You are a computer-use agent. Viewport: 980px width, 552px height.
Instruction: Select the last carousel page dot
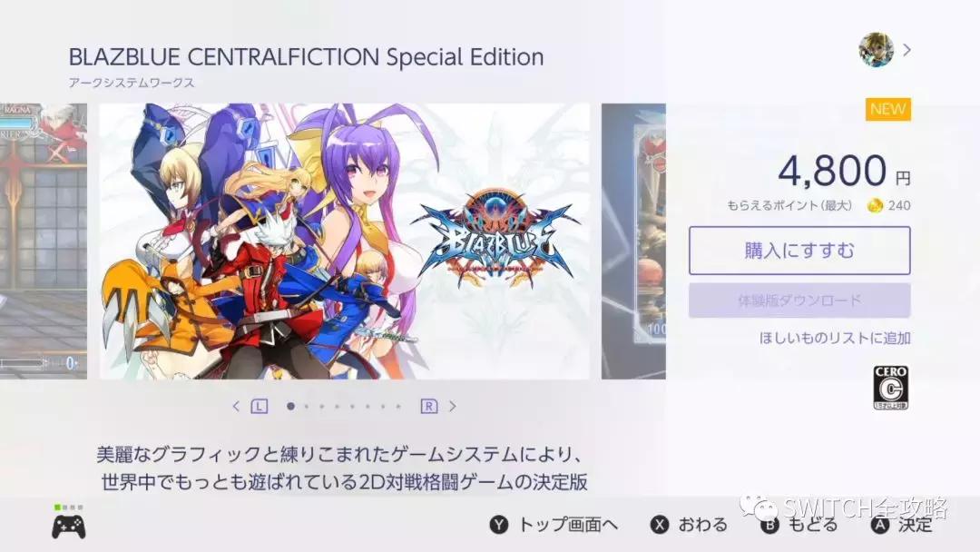pos(398,407)
